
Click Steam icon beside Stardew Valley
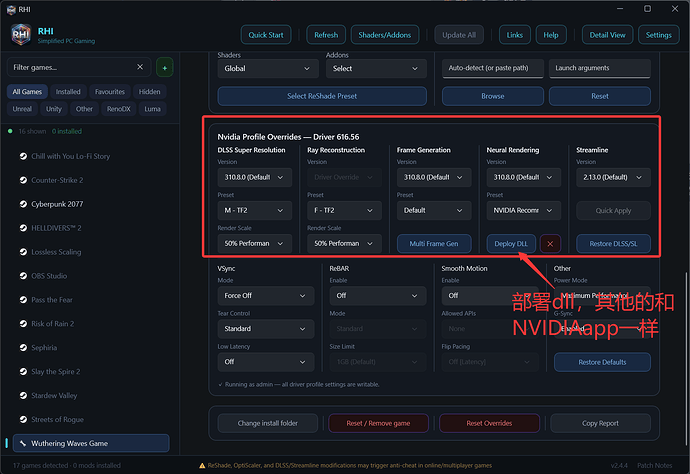[23, 395]
